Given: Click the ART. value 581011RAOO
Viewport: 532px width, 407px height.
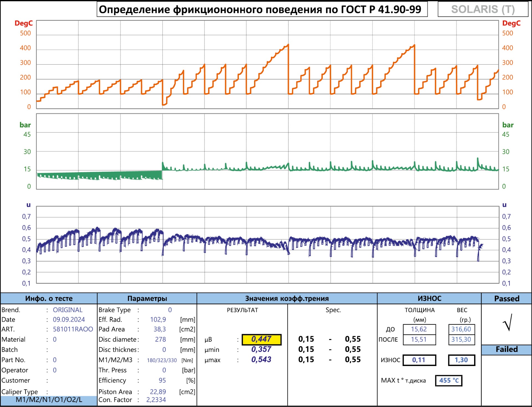Looking at the screenshot, I should point(73,329).
